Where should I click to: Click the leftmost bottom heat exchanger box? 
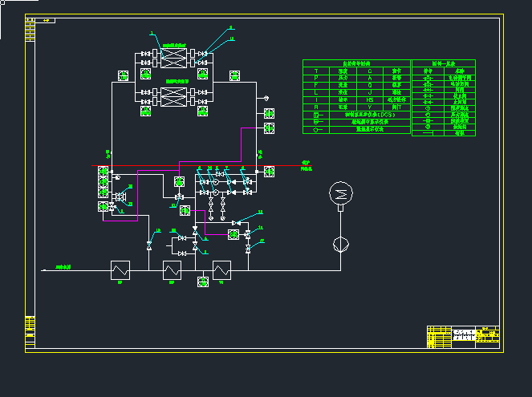tap(120, 270)
